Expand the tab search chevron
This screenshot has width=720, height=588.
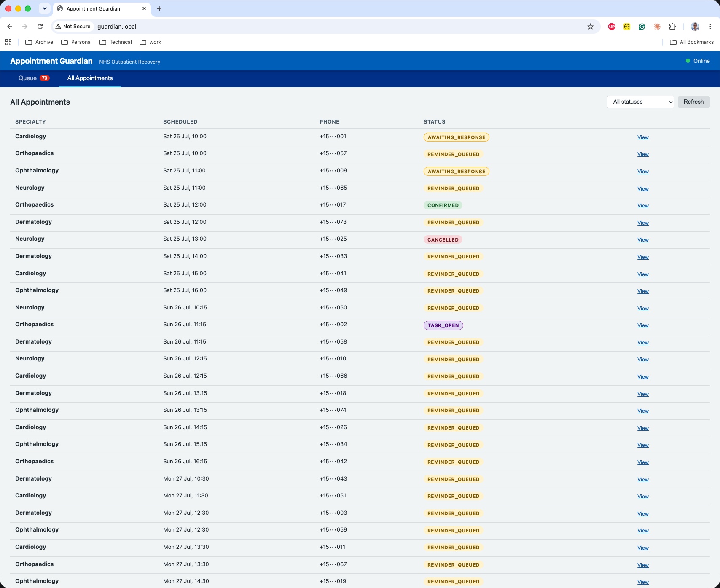coord(44,8)
